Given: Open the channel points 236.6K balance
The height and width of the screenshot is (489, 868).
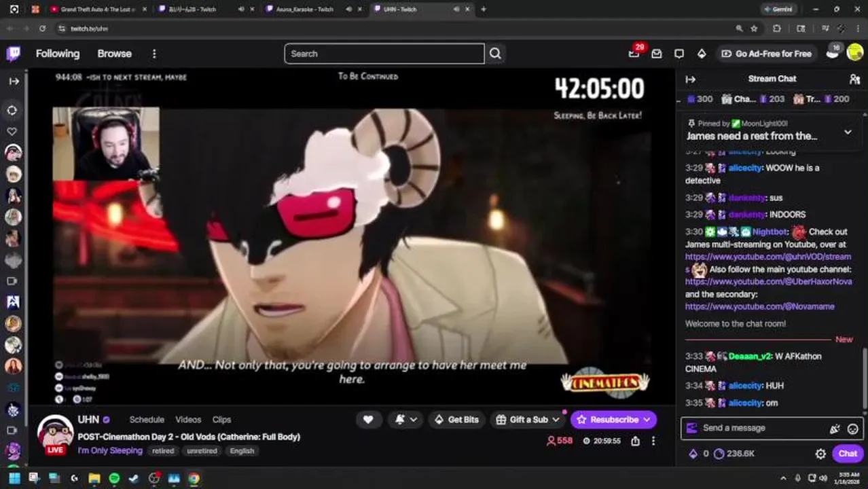Looking at the screenshot, I should (x=734, y=454).
